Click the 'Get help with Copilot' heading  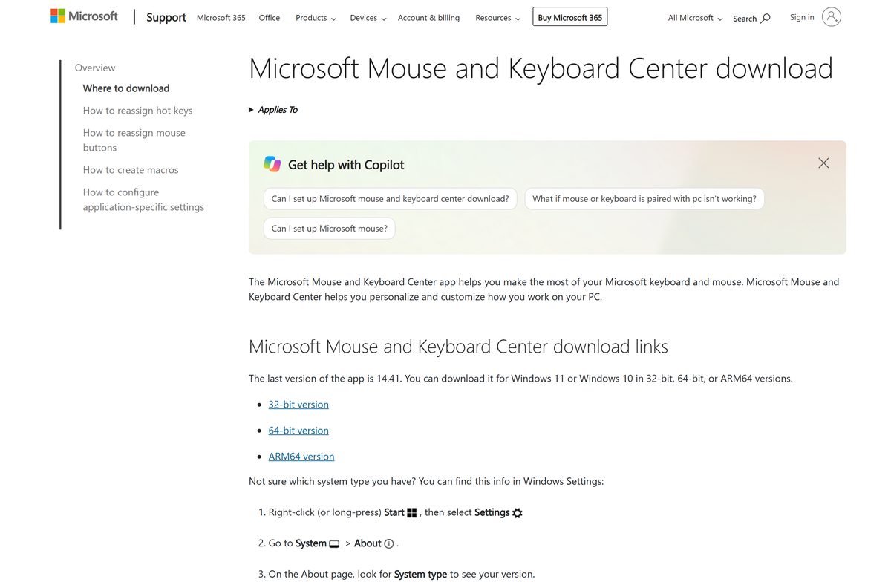click(346, 165)
